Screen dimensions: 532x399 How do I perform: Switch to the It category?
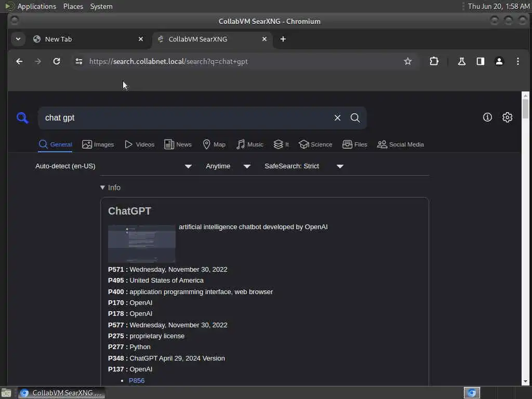281,144
